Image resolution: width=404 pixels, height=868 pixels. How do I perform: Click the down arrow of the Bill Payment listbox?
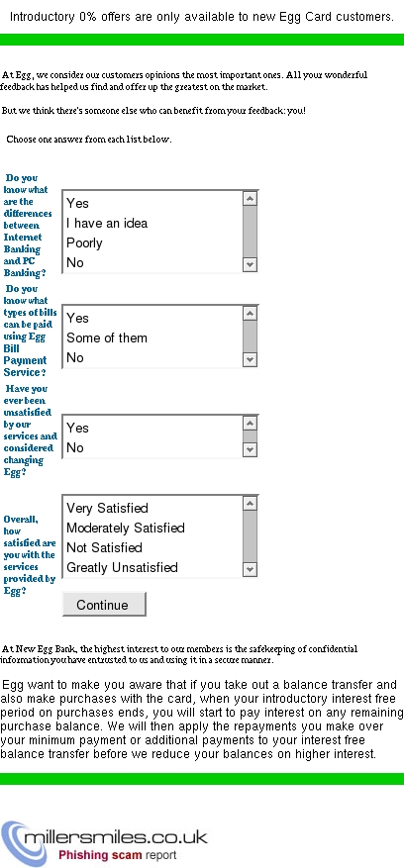click(x=250, y=360)
